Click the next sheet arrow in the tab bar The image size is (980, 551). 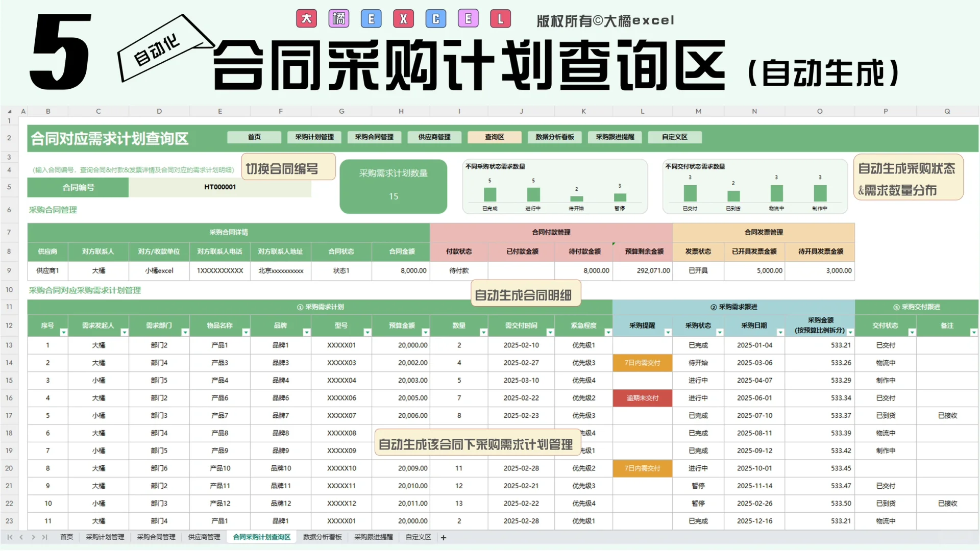33,537
